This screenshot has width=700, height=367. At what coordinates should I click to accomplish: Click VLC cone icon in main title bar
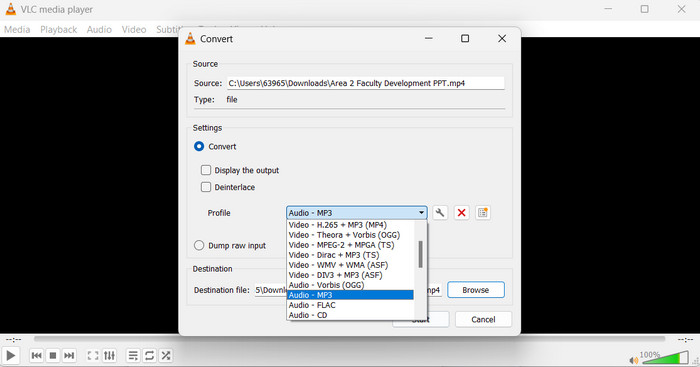10,9
